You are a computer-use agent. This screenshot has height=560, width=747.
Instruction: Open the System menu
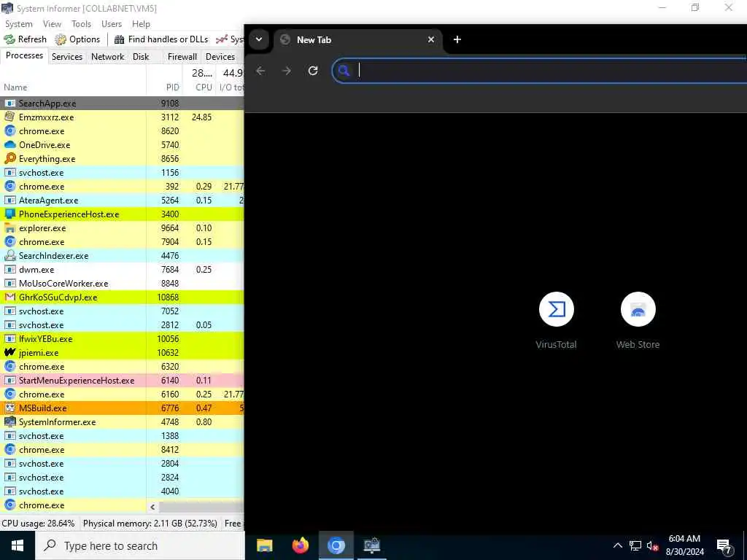pyautogui.click(x=18, y=24)
